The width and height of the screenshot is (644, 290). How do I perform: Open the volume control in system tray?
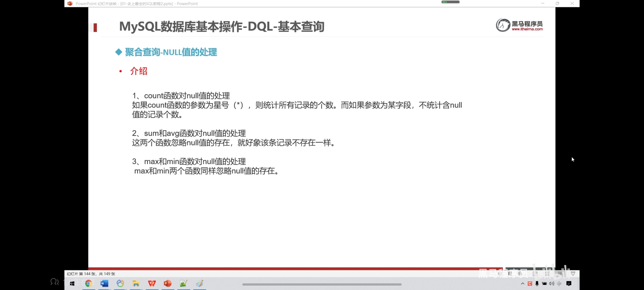tap(552, 284)
